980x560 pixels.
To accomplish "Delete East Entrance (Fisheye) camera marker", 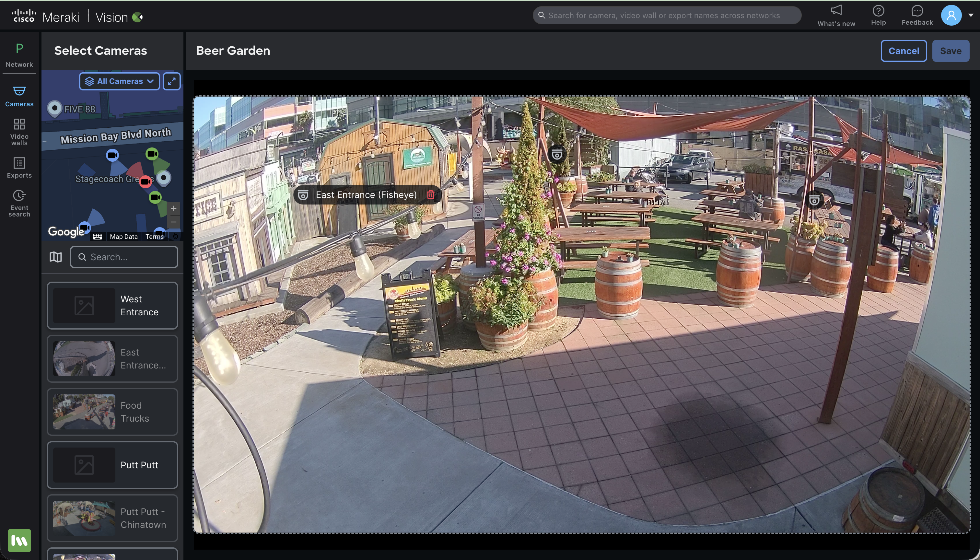I will pyautogui.click(x=430, y=195).
